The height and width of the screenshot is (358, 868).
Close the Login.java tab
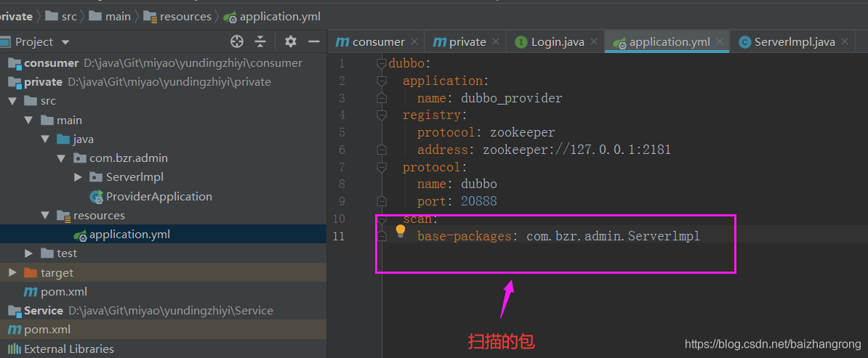click(x=594, y=41)
